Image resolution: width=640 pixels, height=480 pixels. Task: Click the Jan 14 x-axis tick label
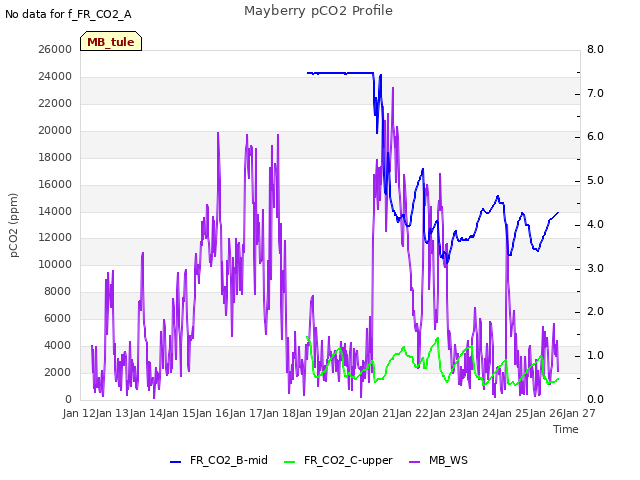point(146,413)
